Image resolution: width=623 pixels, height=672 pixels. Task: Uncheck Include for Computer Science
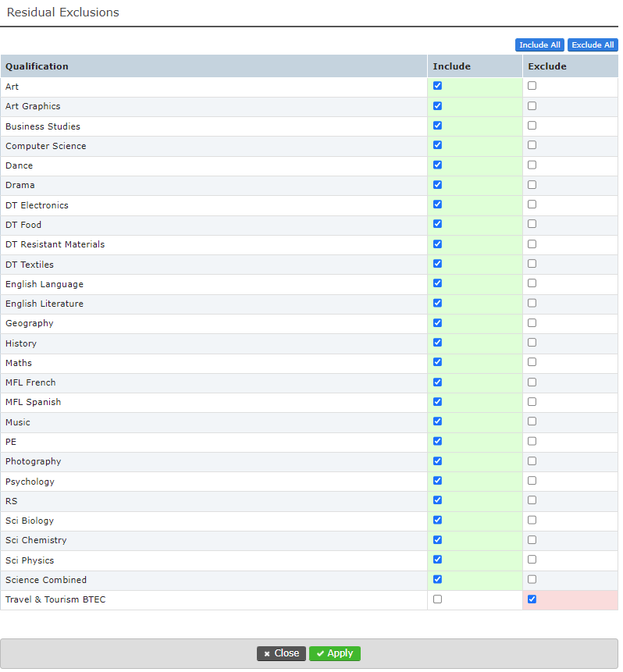[437, 145]
